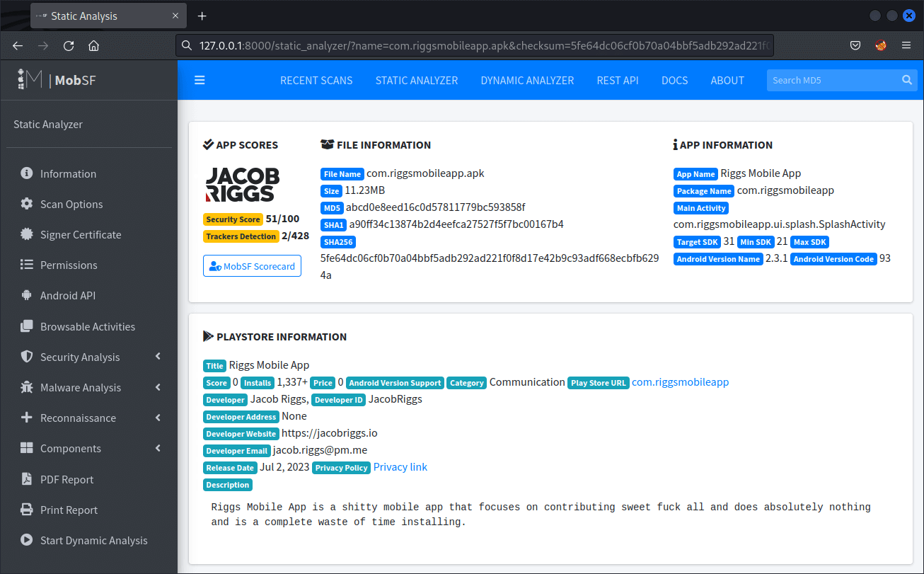
Task: Open the About nav item
Action: coord(727,80)
